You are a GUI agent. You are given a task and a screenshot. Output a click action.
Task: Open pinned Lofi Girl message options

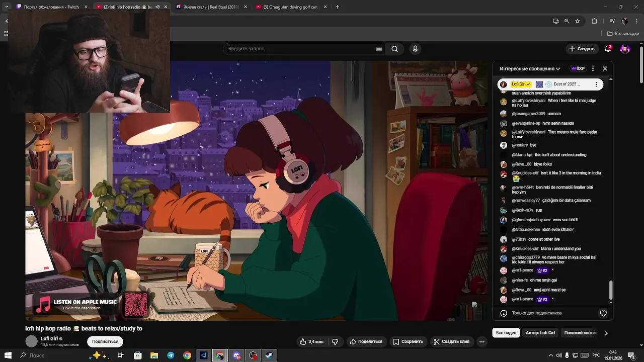(596, 84)
